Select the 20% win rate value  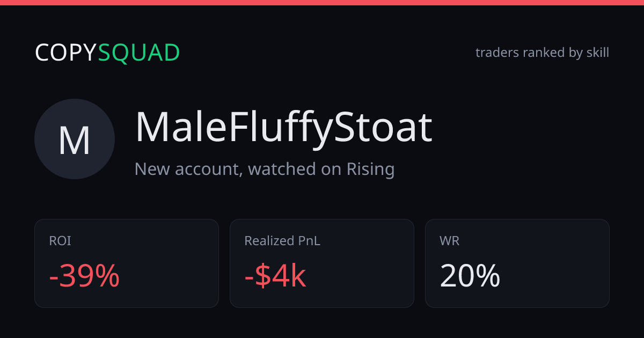click(x=470, y=276)
